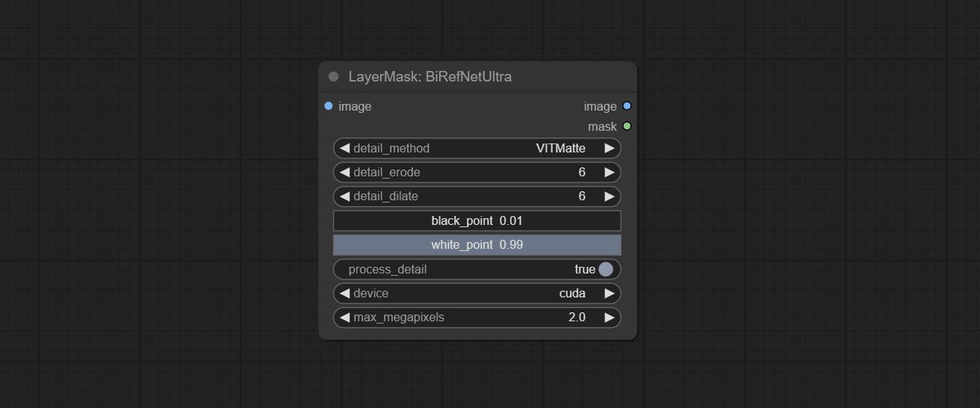Toggle the process_detail switch
The height and width of the screenshot is (408, 980).
tap(605, 269)
